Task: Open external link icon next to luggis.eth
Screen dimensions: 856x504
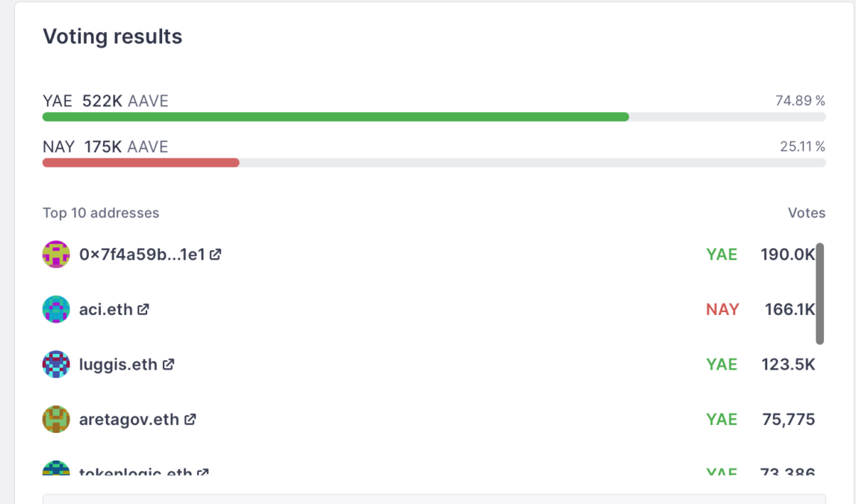Action: 169,364
